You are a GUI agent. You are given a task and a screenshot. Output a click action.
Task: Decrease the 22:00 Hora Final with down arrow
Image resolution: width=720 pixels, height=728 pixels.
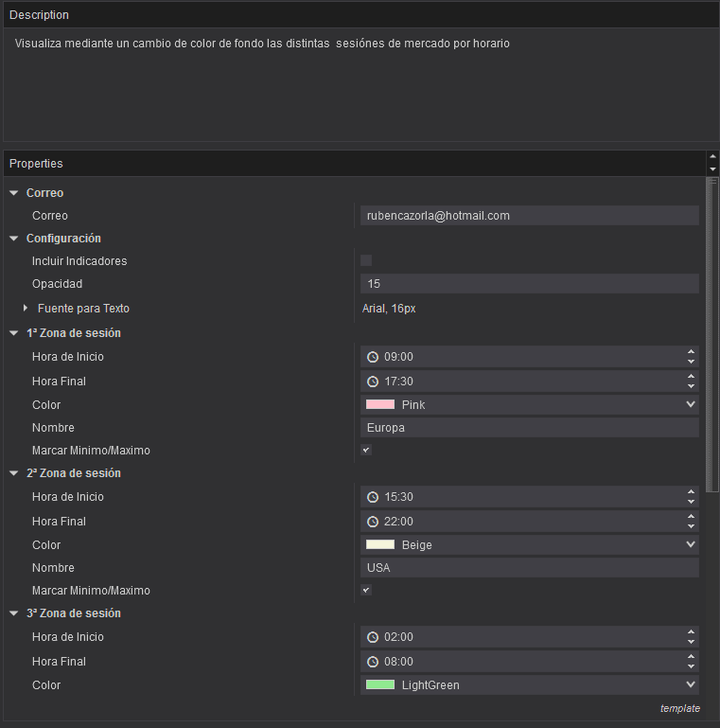(691, 526)
